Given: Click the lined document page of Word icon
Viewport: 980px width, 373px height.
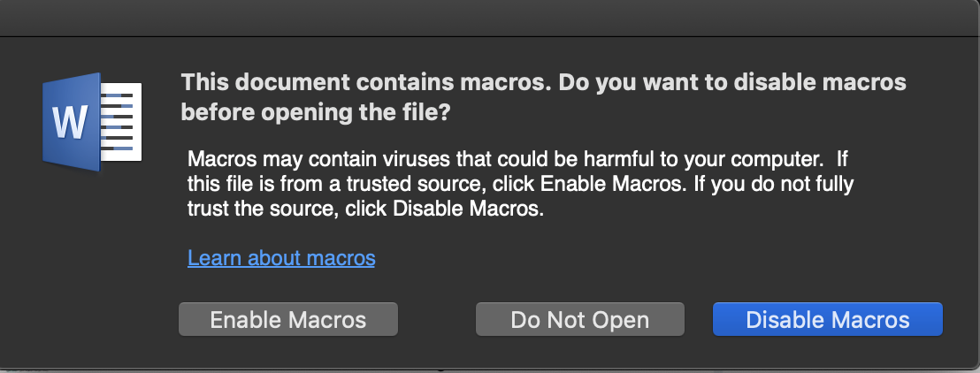Looking at the screenshot, I should pos(120,122).
